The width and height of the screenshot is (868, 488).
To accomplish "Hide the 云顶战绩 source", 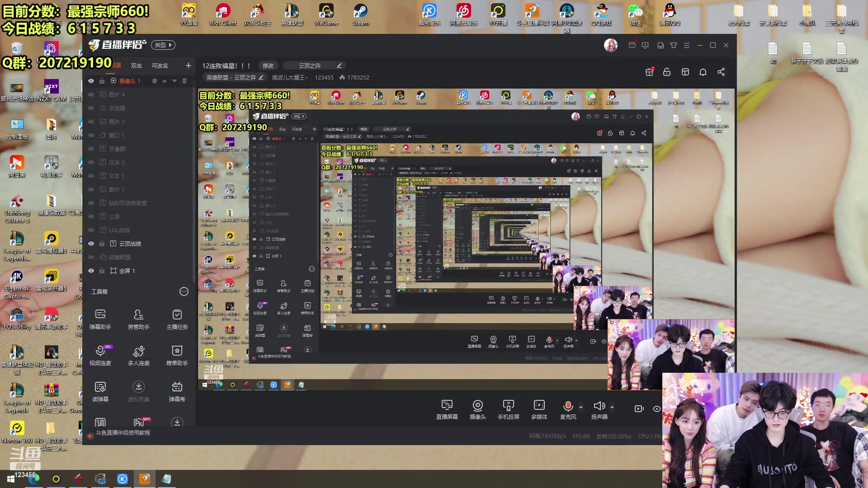I will 91,244.
